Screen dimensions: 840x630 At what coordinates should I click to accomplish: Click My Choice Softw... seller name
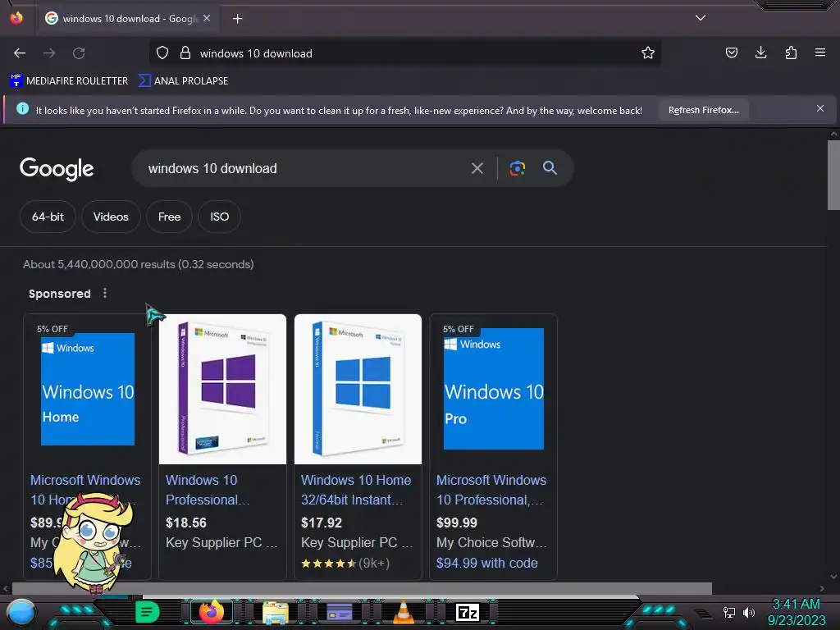pyautogui.click(x=492, y=543)
